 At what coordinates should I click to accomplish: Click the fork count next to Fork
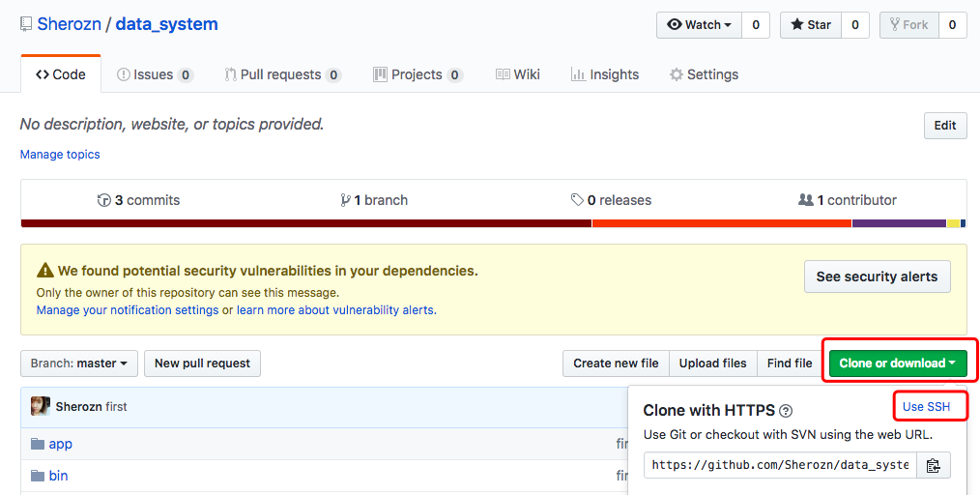tap(952, 25)
